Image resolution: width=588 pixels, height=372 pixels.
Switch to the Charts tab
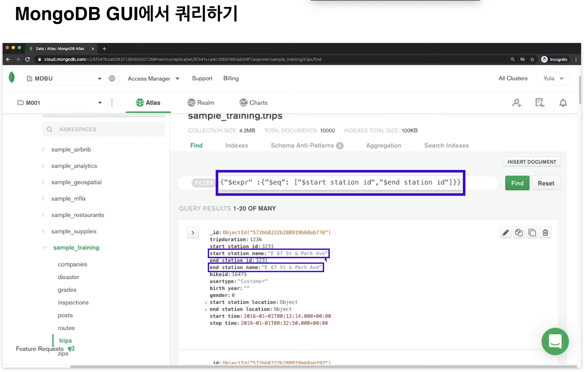pyautogui.click(x=253, y=103)
